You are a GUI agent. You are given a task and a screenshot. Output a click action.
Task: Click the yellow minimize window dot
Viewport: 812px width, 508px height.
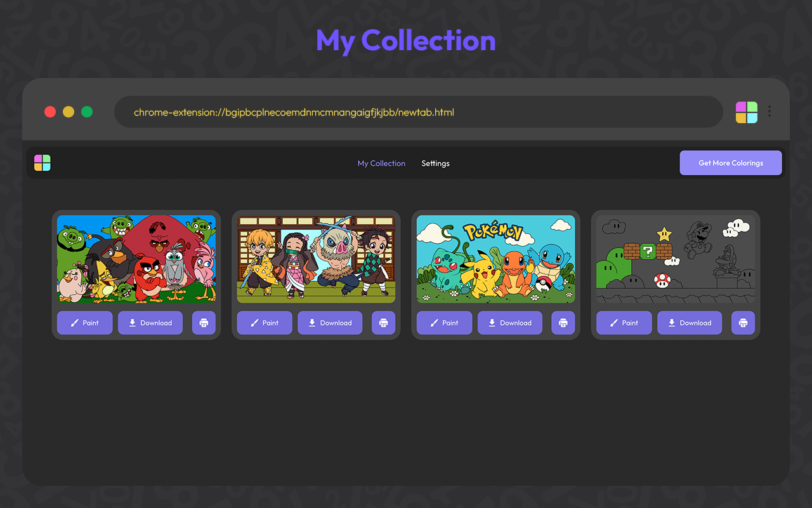click(x=69, y=112)
